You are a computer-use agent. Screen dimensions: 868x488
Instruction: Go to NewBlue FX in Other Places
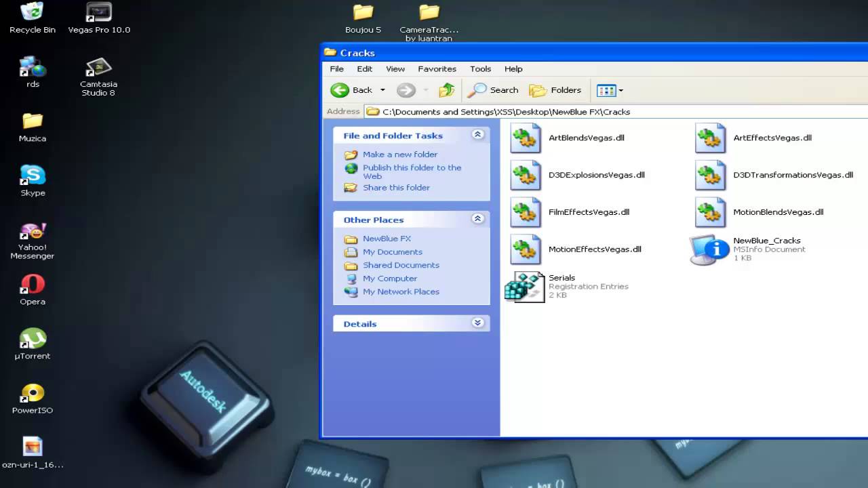(387, 239)
